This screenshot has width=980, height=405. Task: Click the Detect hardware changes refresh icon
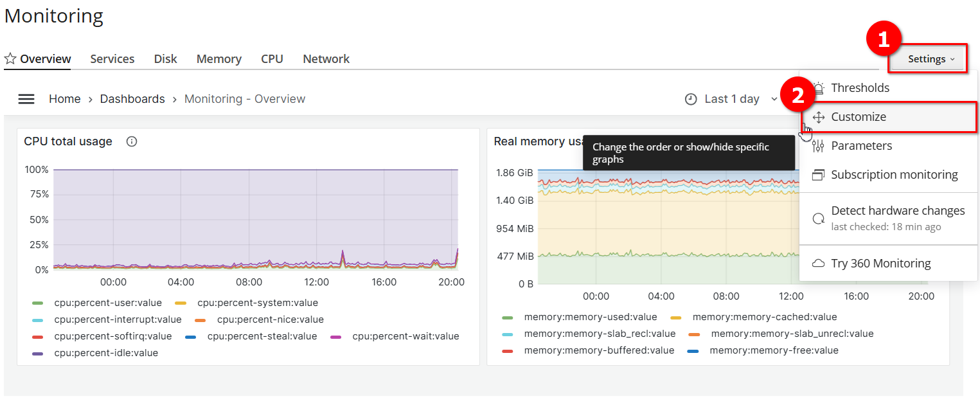pyautogui.click(x=818, y=219)
